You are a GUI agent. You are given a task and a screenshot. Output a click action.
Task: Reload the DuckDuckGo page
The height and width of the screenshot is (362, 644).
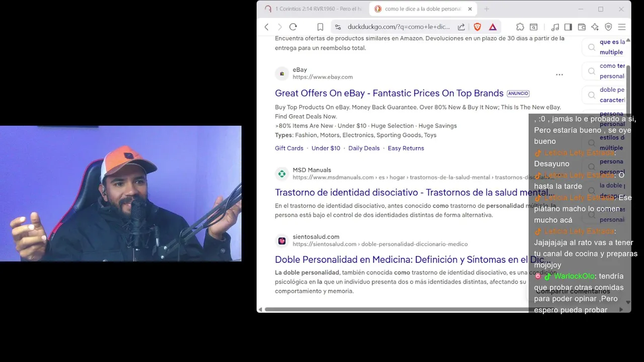(293, 27)
